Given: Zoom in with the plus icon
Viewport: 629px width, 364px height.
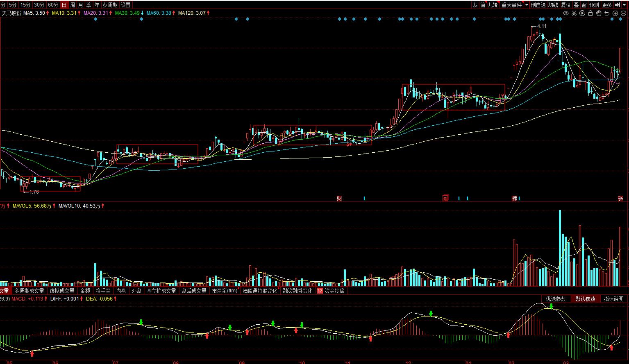Looking at the screenshot, I should [x=615, y=14].
